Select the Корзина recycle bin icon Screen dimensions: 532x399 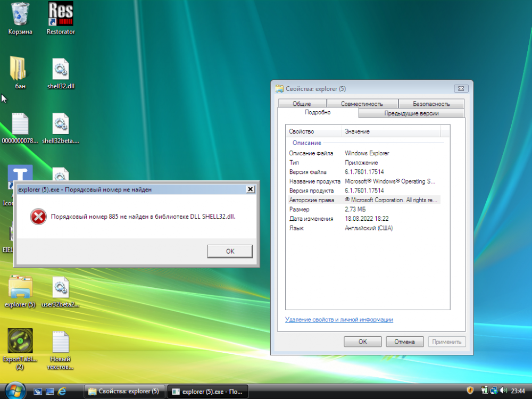(x=20, y=16)
